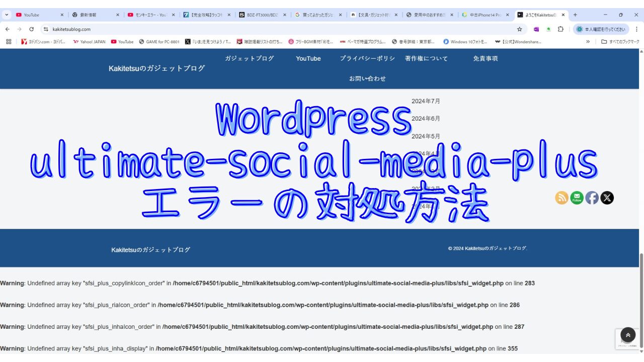Open the Chrome three-dot menu
The image size is (644, 362).
coord(637,29)
